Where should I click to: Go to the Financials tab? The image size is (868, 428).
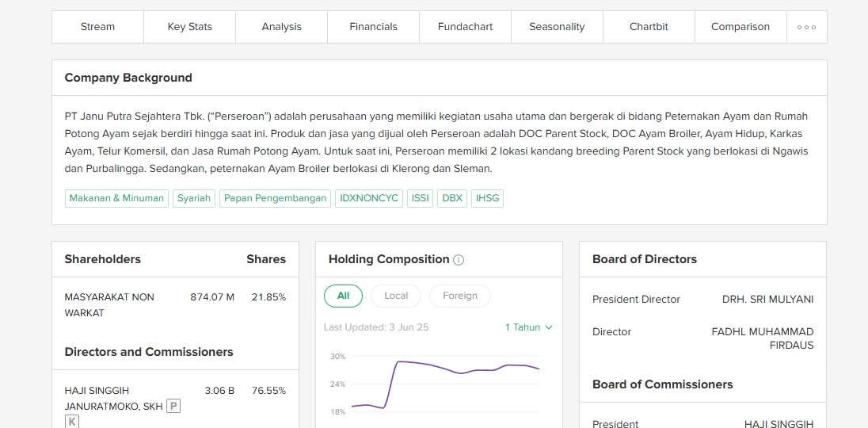click(374, 27)
